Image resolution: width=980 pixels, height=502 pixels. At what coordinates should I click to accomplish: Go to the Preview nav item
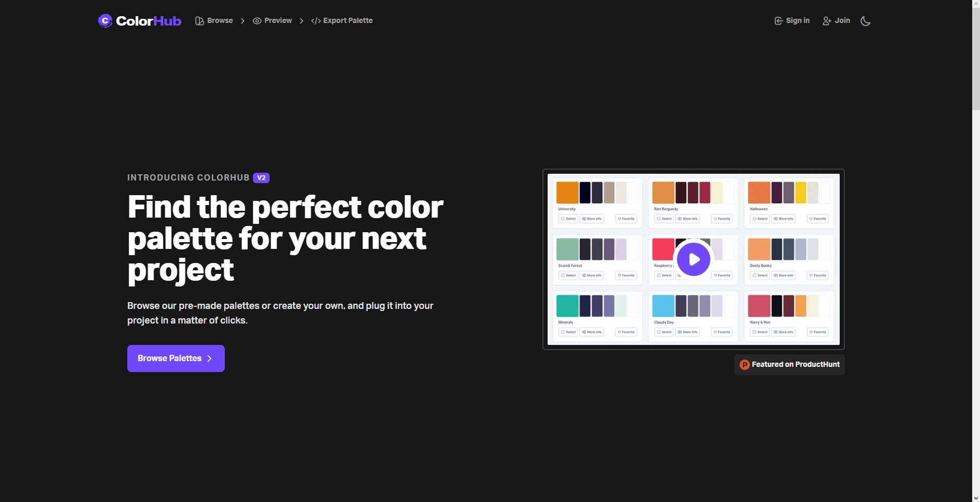272,21
